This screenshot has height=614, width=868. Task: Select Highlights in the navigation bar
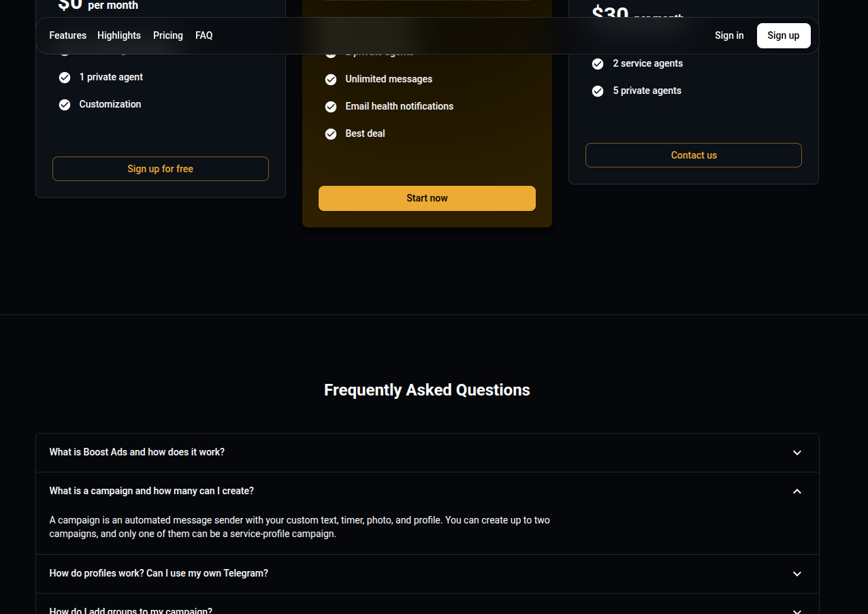click(118, 35)
